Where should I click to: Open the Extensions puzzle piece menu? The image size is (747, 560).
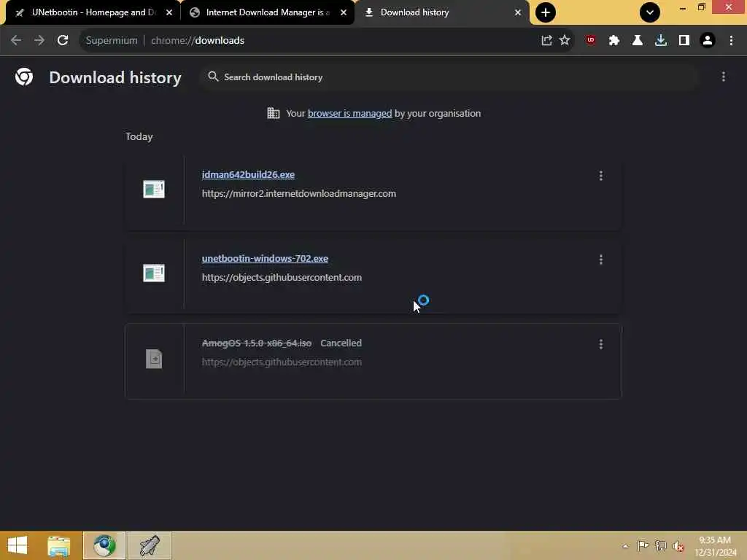tap(614, 41)
